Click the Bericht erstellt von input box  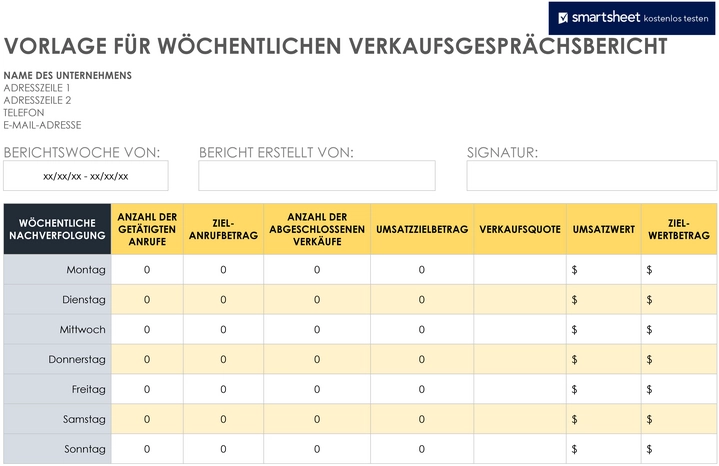tap(317, 176)
